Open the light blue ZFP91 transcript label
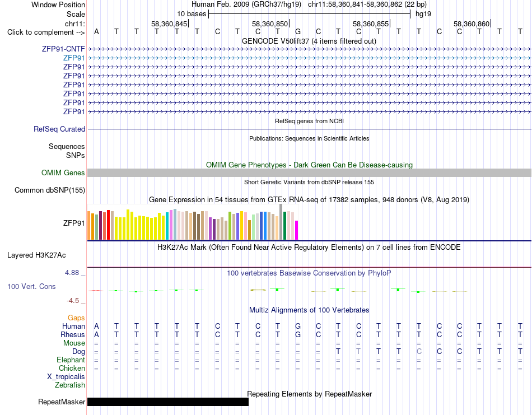This screenshot has height=415, width=532. tap(73, 58)
